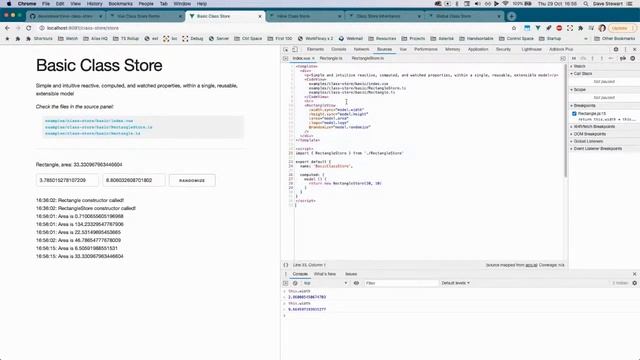Open the RectangleStore.ts example file link
This screenshot has height=360, width=640.
(99, 127)
